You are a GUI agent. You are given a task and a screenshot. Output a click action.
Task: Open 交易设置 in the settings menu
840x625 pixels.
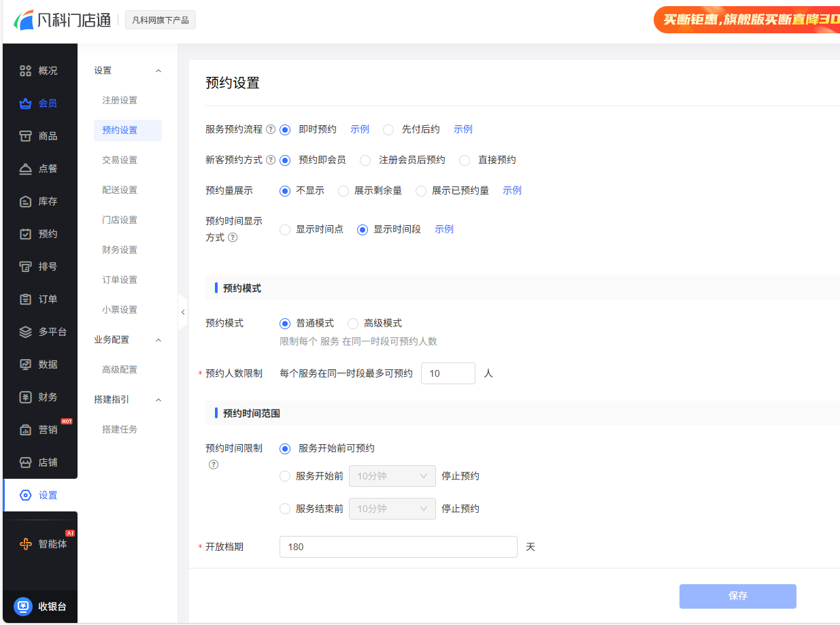[120, 161]
